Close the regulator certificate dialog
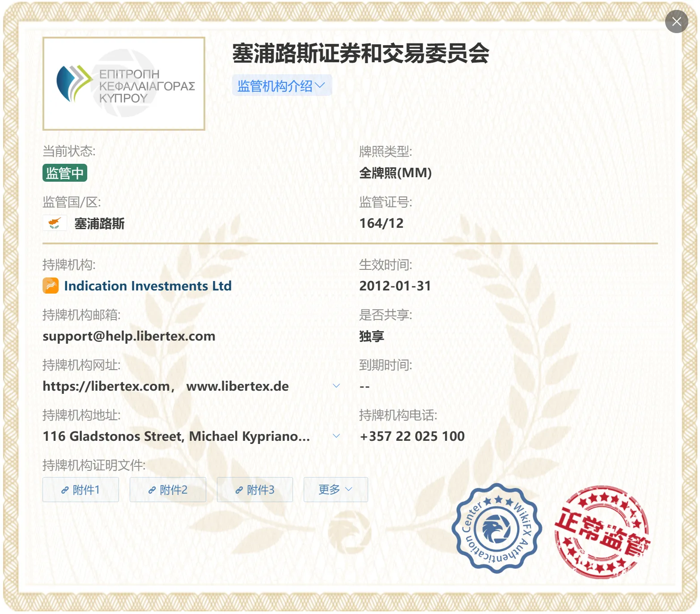The height and width of the screenshot is (614, 700). click(676, 21)
